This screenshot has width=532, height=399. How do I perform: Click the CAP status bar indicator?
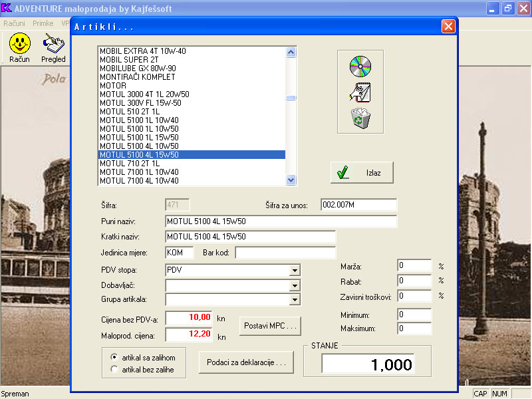pos(480,394)
